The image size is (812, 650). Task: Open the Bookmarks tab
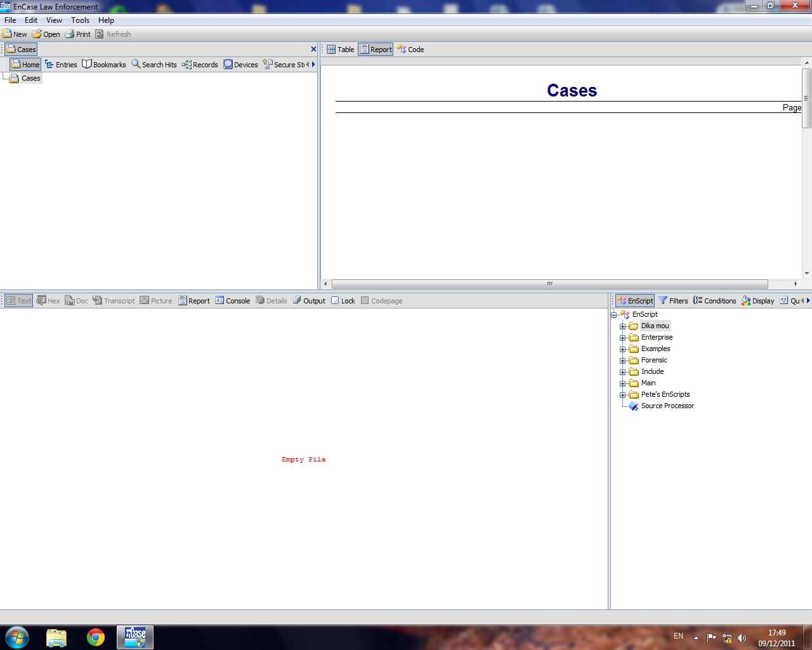(104, 65)
